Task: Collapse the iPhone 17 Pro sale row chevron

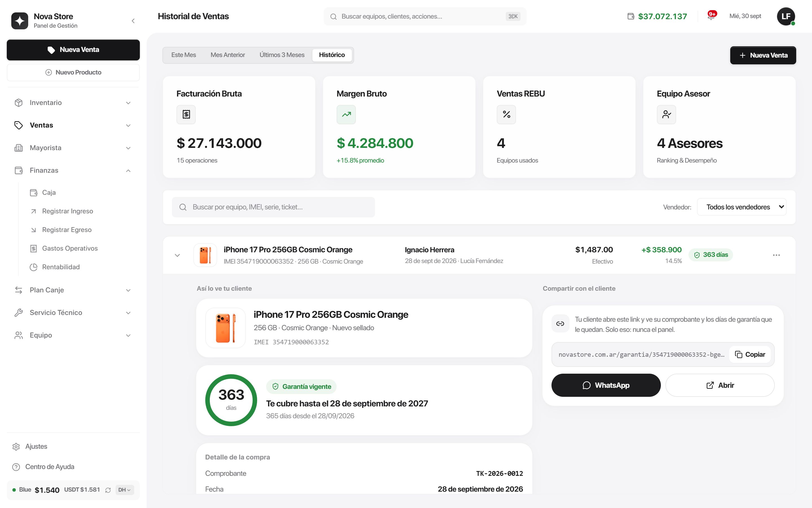Action: point(178,255)
